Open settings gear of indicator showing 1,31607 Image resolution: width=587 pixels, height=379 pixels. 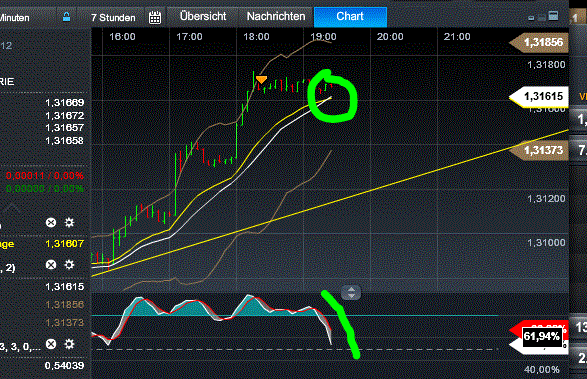click(69, 223)
